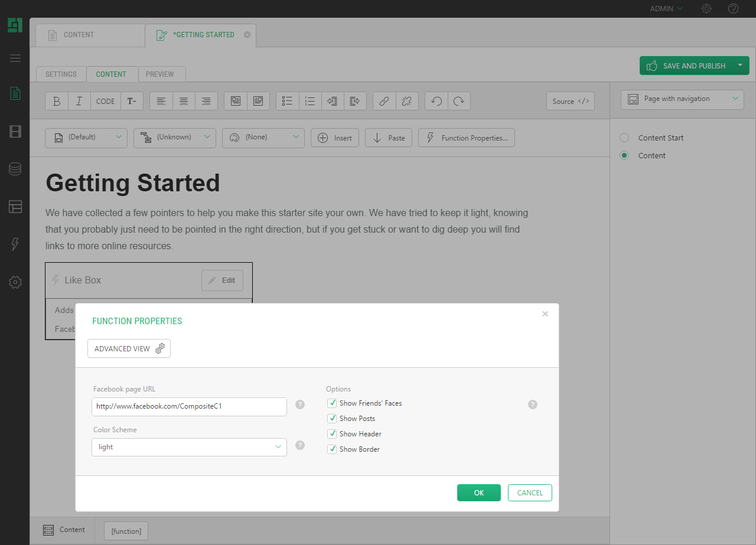Click the Advanced View button

(x=129, y=348)
